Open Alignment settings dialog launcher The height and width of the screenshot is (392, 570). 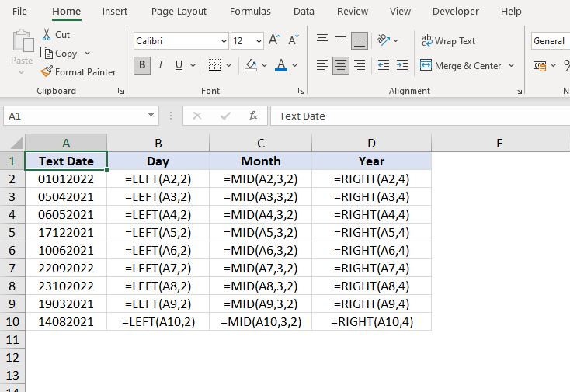pos(519,91)
